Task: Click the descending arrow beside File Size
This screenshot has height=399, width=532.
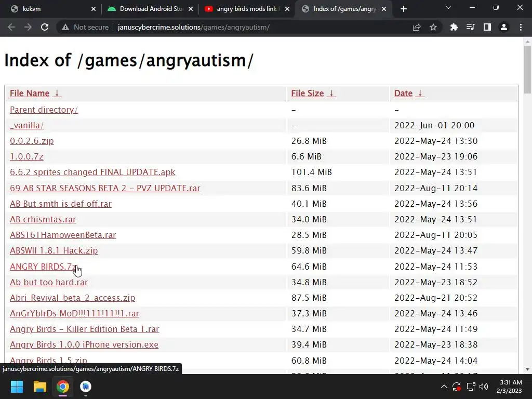Action: [x=331, y=94]
